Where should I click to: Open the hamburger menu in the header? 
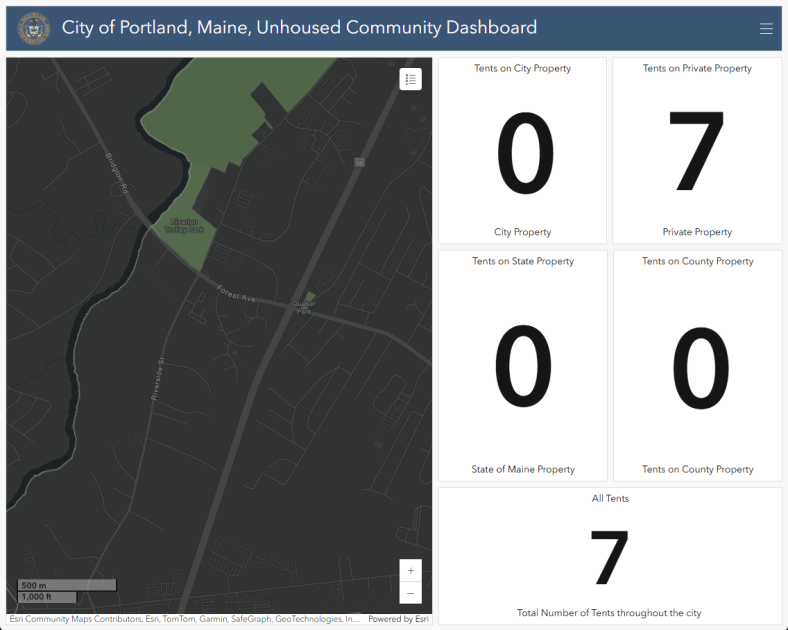click(766, 29)
